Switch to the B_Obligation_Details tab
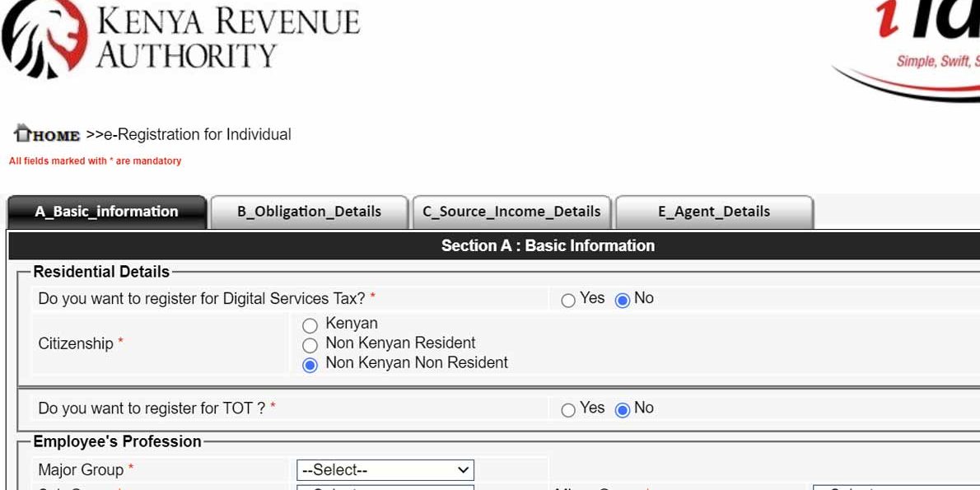 [309, 212]
